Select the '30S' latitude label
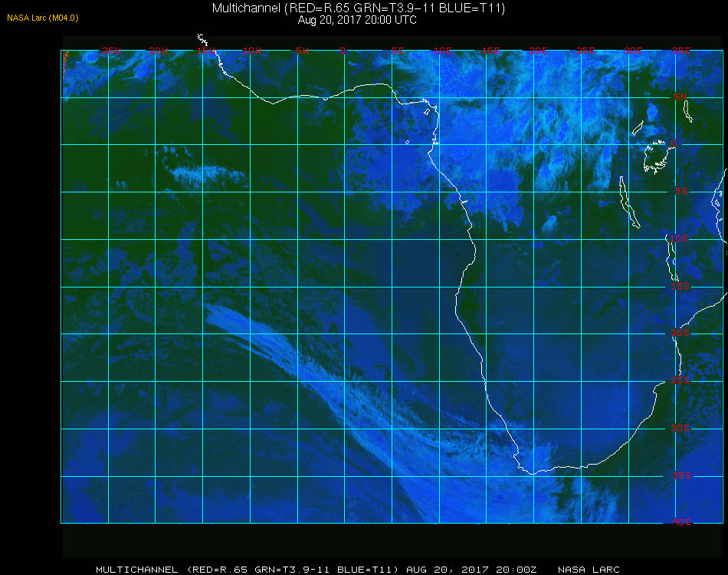This screenshot has width=728, height=575. pyautogui.click(x=680, y=429)
